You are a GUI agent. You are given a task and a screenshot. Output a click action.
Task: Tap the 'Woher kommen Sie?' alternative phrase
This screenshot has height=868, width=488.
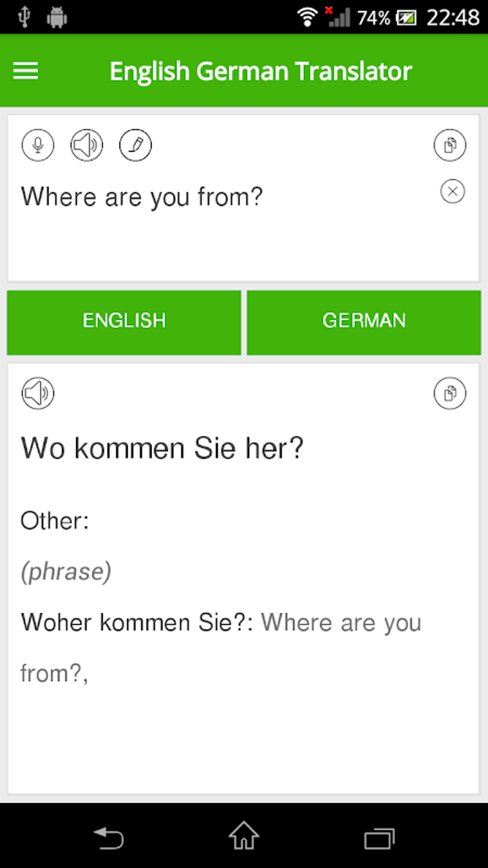pyautogui.click(x=136, y=623)
